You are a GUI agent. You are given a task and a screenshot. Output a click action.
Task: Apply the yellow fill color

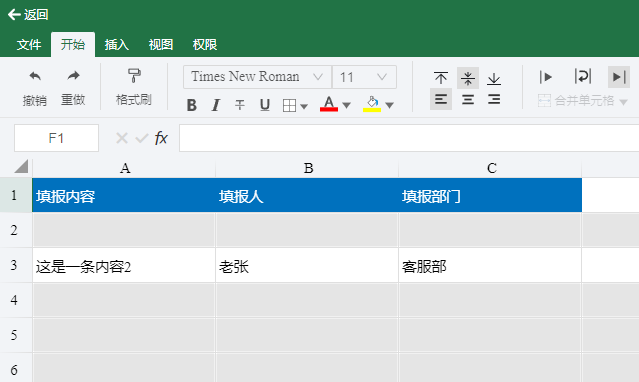point(372,104)
